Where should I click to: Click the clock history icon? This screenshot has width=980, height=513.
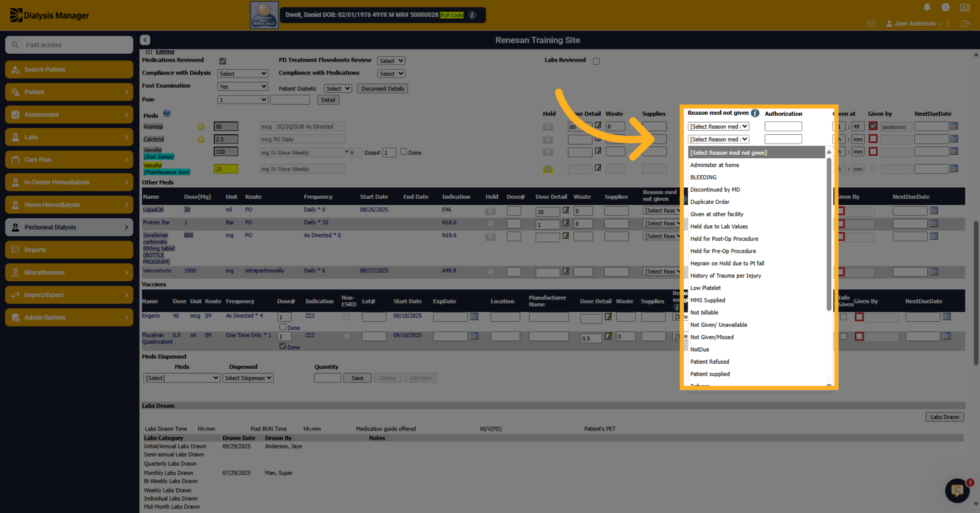(x=945, y=7)
